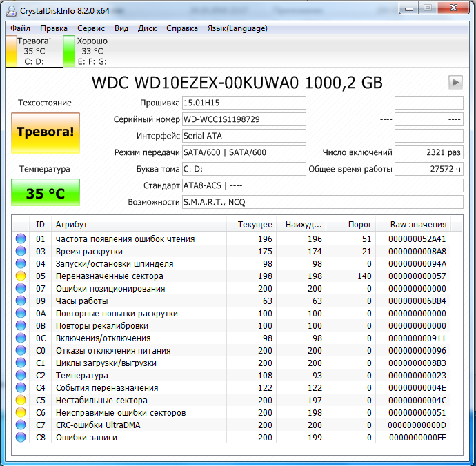Click attribute name CRC-ошибки UltraDMA
This screenshot has width=476, height=466.
(x=98, y=425)
